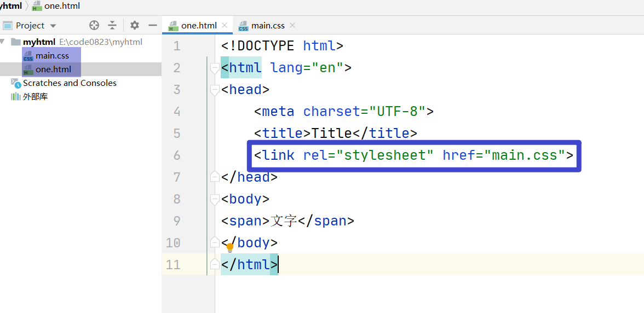Viewport: 644px width, 313px height.
Task: Click the collapse all icon in Project panel
Action: pyautogui.click(x=112, y=25)
